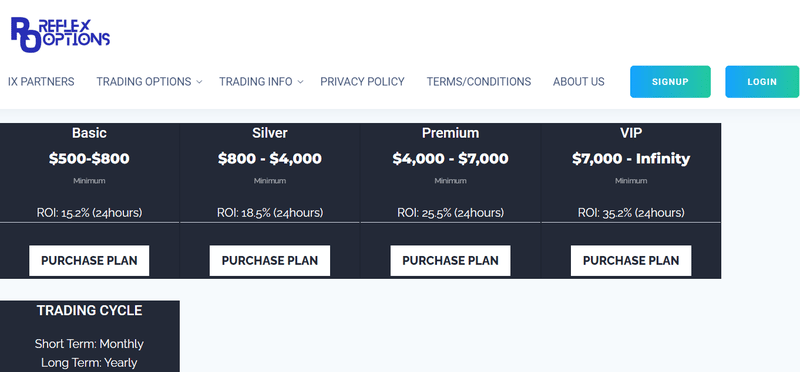This screenshot has height=372, width=800.
Task: Click the Premium $4,000 - $7,000 price
Action: pyautogui.click(x=451, y=159)
